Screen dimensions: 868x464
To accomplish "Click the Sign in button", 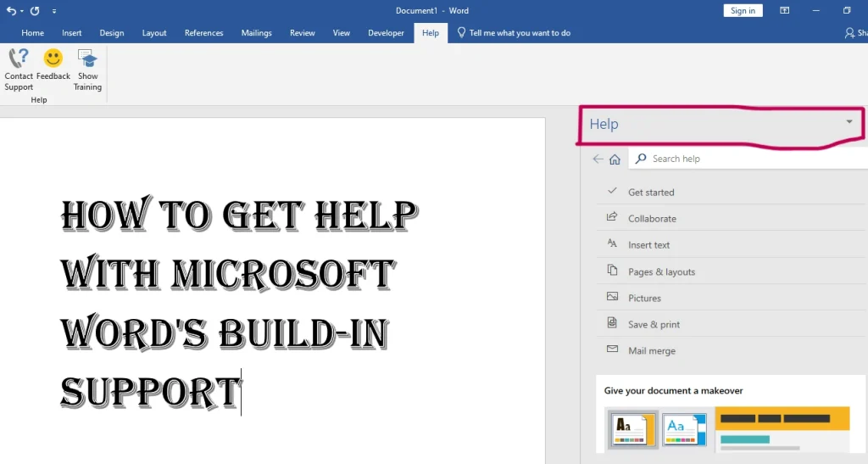I will click(743, 10).
